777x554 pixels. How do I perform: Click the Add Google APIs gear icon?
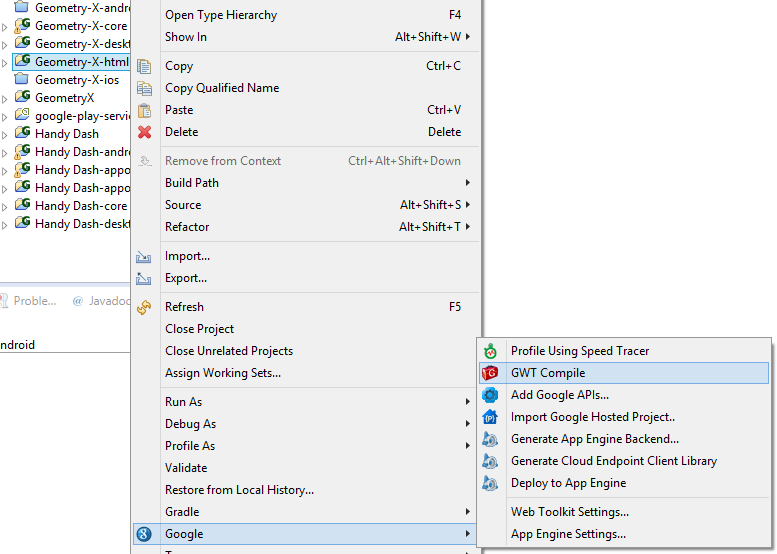click(x=490, y=395)
